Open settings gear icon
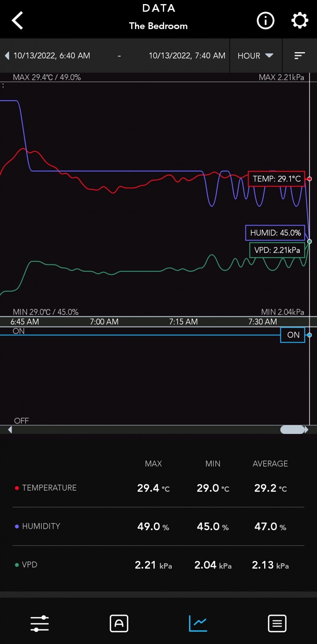The height and width of the screenshot is (644, 317). [299, 21]
